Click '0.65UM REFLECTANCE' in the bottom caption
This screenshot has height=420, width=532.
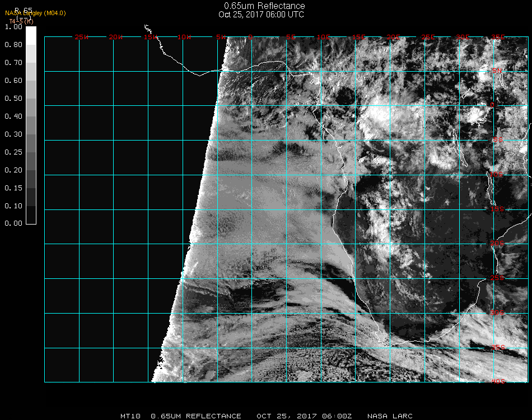pyautogui.click(x=196, y=416)
